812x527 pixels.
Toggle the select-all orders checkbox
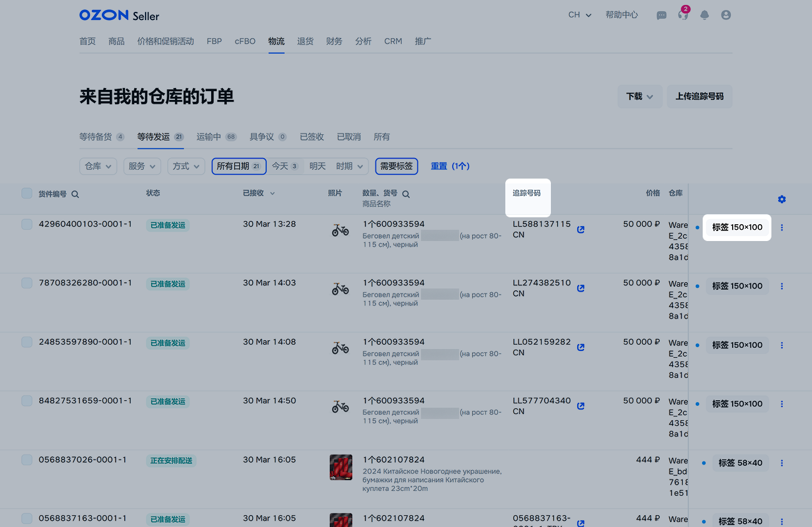coord(27,194)
